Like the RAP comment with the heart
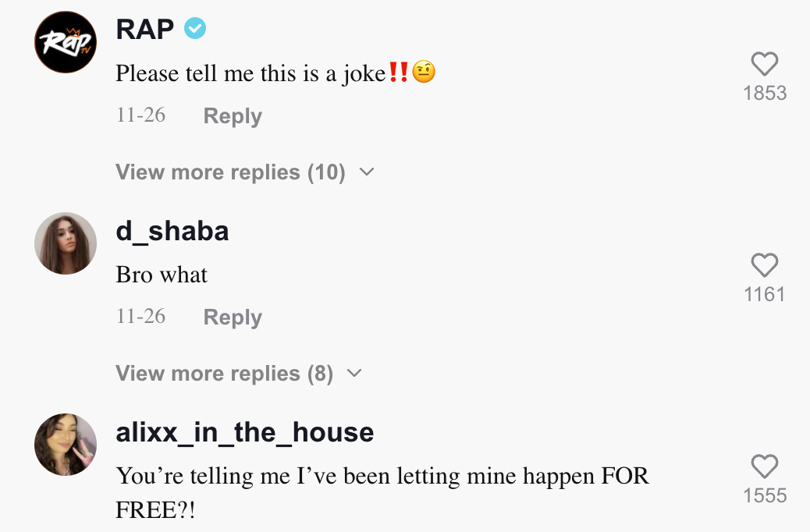 (x=764, y=63)
